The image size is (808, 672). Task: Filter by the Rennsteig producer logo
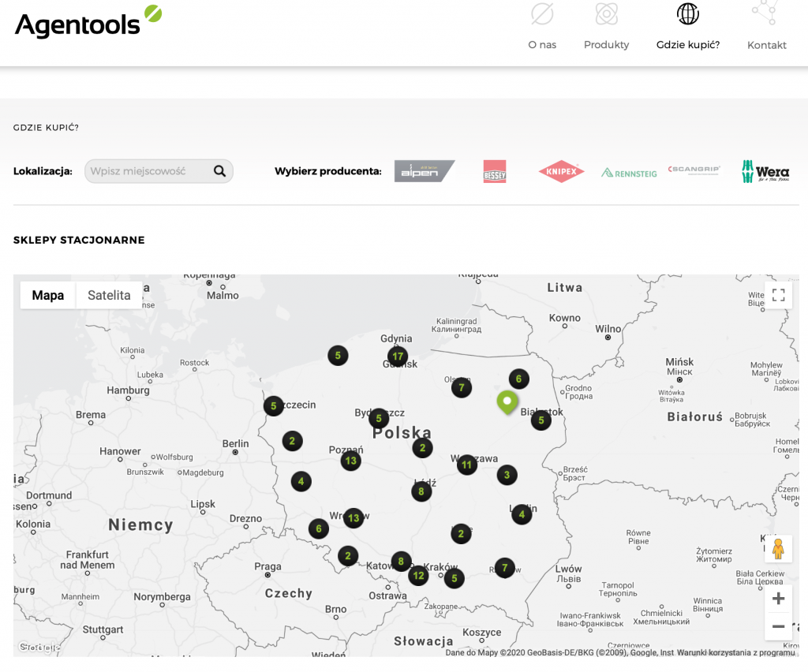[x=629, y=173]
